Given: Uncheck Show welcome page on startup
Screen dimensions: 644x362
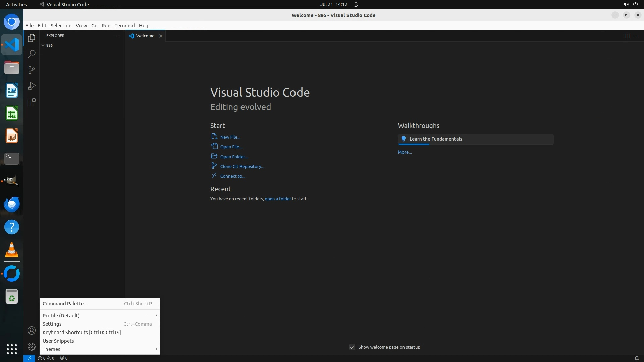Looking at the screenshot, I should point(352,347).
